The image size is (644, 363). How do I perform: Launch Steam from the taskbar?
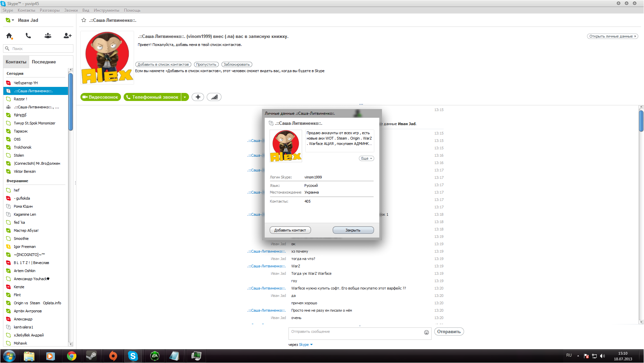click(91, 356)
